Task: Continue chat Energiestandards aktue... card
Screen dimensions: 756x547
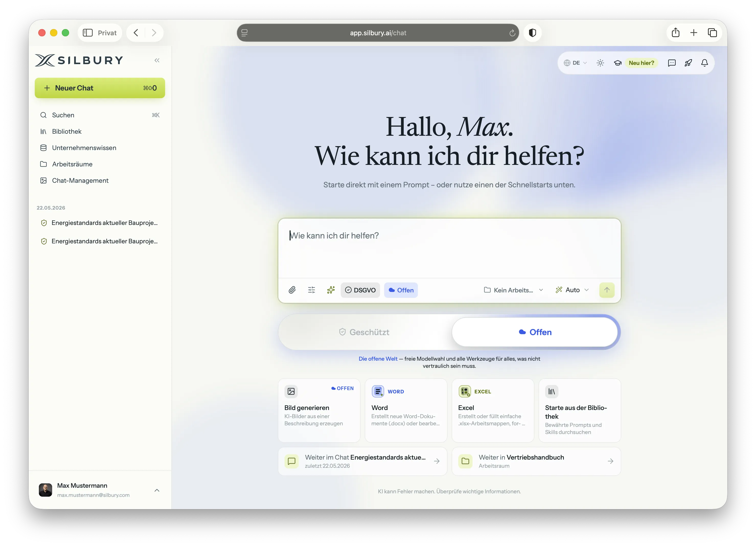Action: pyautogui.click(x=362, y=461)
